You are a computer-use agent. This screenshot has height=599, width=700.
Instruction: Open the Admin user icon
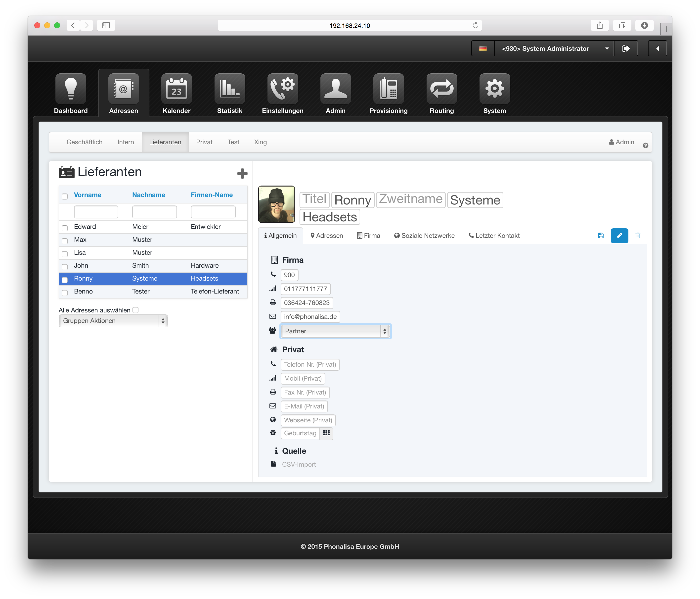tap(336, 89)
